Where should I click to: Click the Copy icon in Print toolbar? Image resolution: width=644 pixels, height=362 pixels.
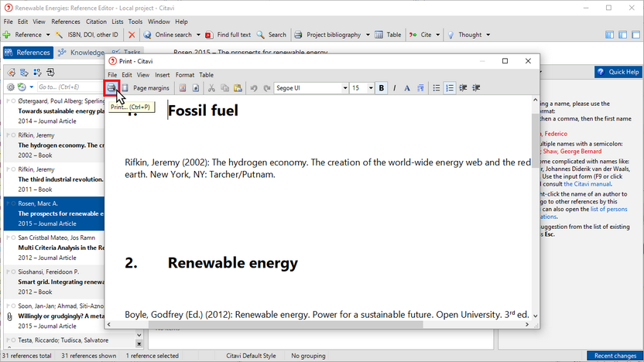(x=224, y=88)
